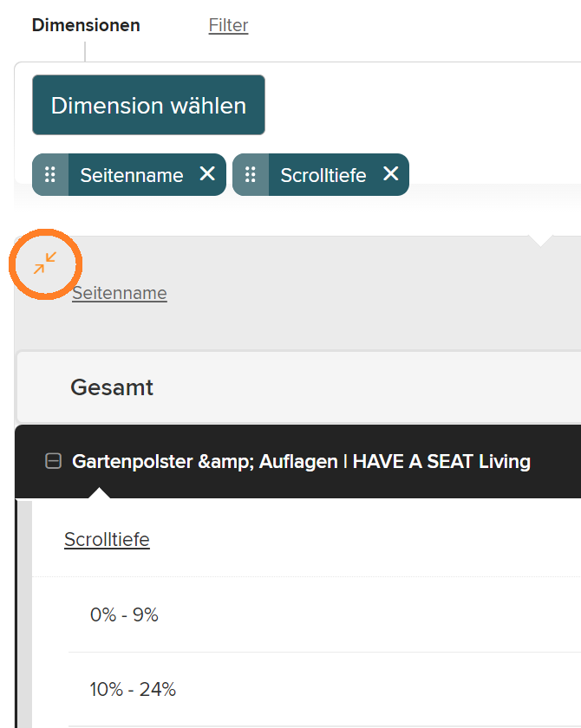Image resolution: width=581 pixels, height=728 pixels.
Task: Click the gray indent bar beside nested rows
Action: (x=24, y=615)
